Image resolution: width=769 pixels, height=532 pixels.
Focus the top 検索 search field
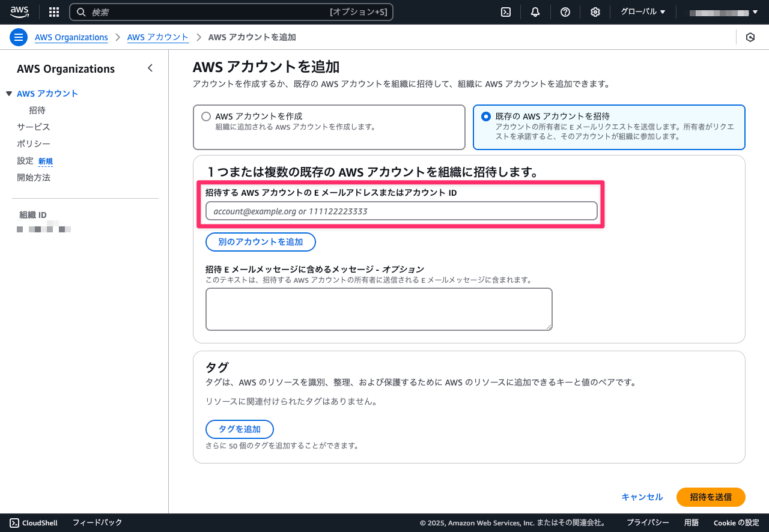coord(231,12)
